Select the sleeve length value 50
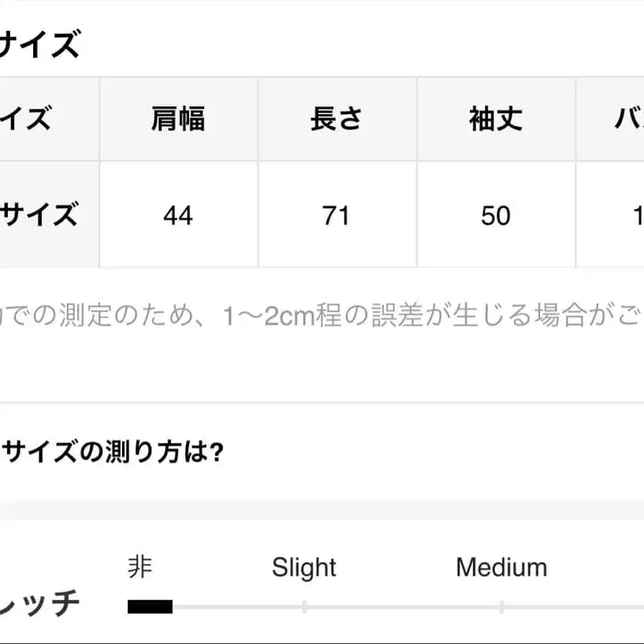The height and width of the screenshot is (644, 644). (x=496, y=215)
